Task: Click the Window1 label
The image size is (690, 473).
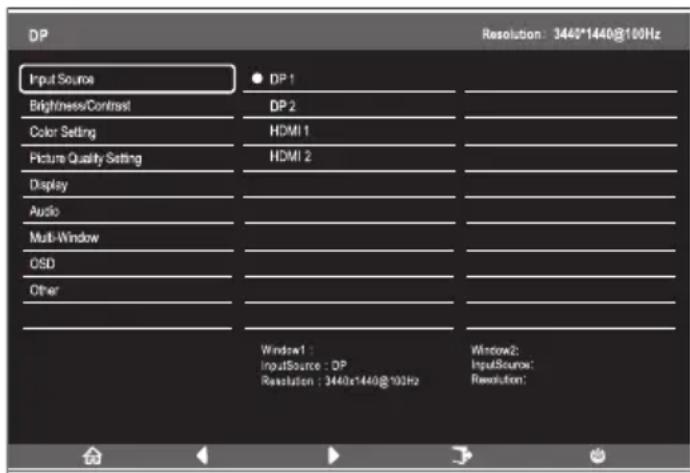Action: (x=286, y=350)
